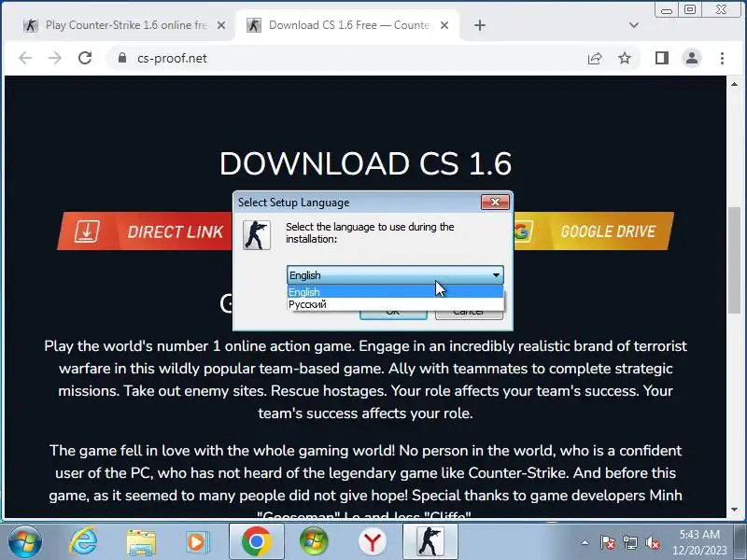747x560 pixels.
Task: Select the Download CS 1.6 Free tab
Action: pyautogui.click(x=348, y=25)
